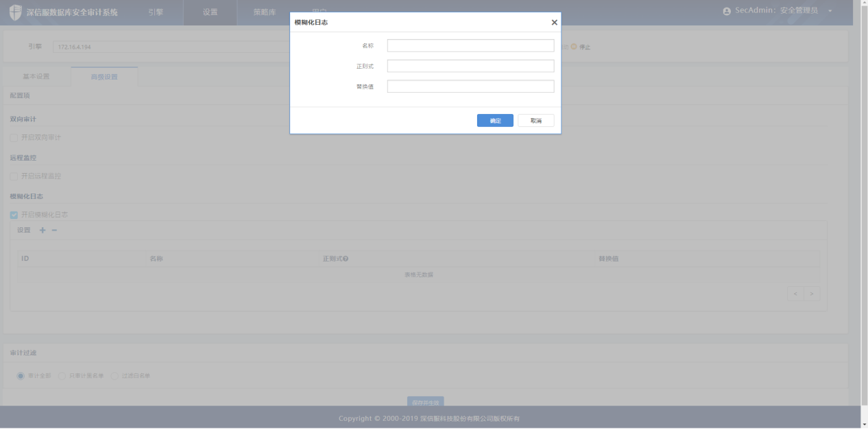
Task: Switch to the 基本设置 tab
Action: click(x=36, y=76)
